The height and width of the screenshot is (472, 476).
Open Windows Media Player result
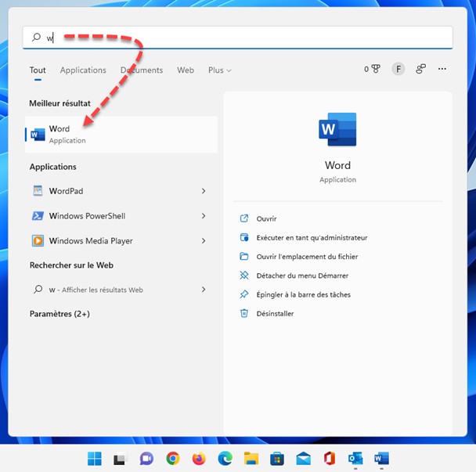(x=90, y=241)
